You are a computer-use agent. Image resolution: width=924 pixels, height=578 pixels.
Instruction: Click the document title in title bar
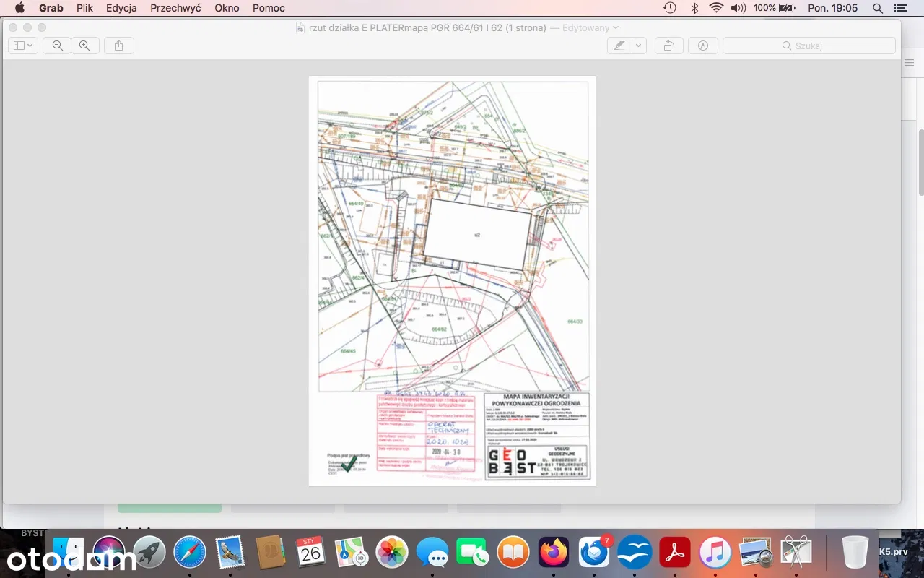pyautogui.click(x=427, y=28)
